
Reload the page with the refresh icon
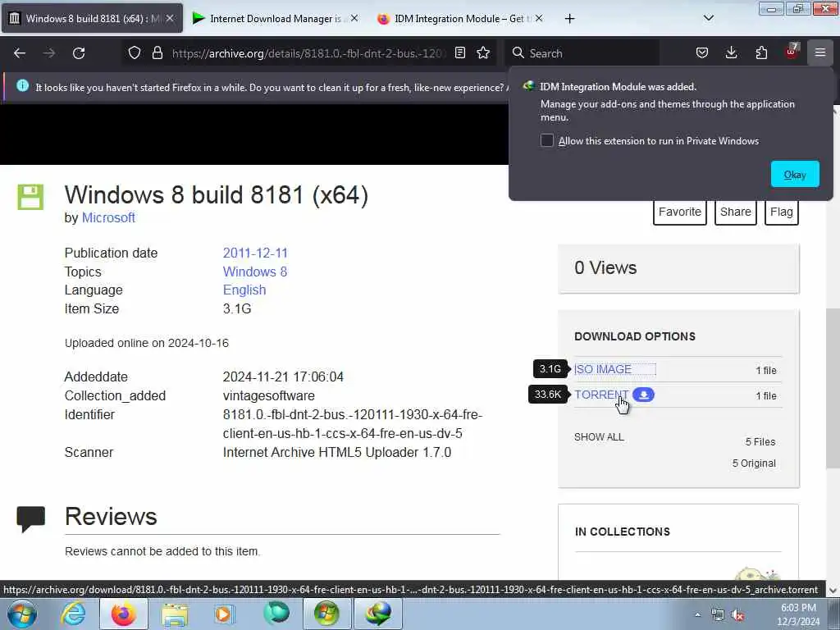tap(79, 53)
